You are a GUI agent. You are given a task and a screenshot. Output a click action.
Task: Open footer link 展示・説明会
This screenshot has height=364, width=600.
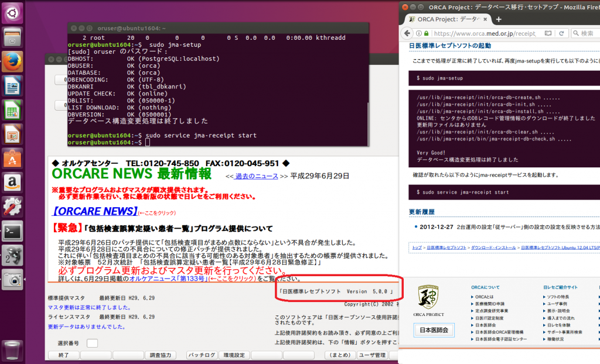(558, 311)
